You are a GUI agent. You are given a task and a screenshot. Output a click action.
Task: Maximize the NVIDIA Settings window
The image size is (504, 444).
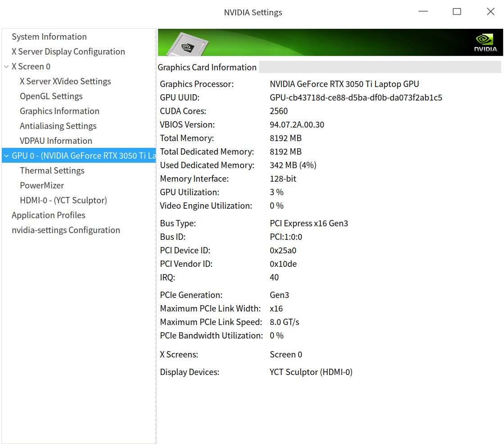457,12
